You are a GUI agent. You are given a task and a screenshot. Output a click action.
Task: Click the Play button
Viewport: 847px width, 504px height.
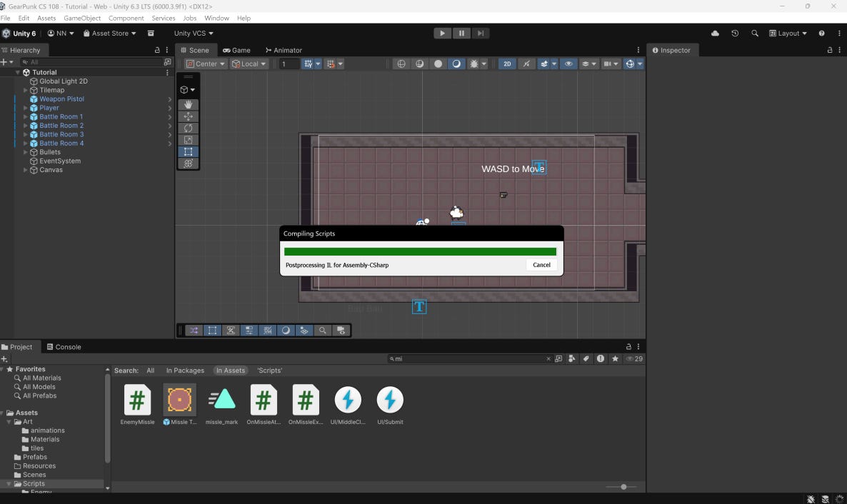[x=442, y=34]
